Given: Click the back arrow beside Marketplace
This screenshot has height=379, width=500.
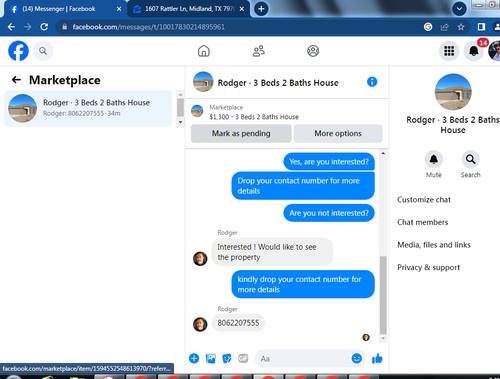Looking at the screenshot, I should 16,80.
